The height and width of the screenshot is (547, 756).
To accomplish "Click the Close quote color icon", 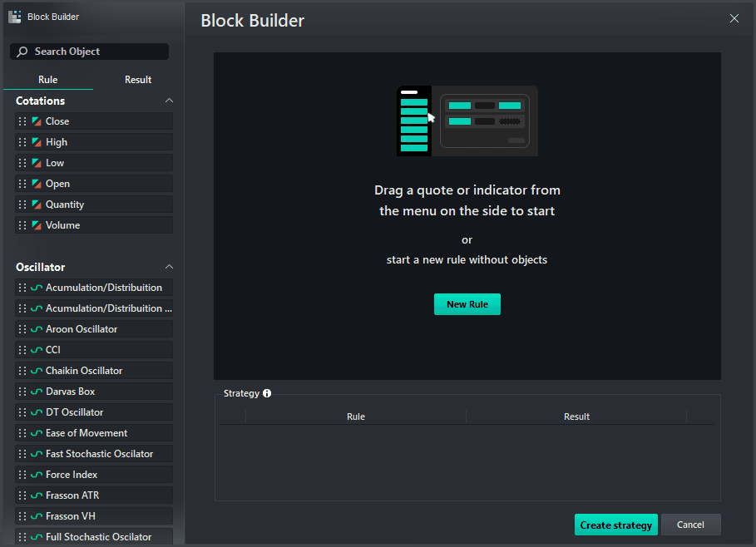I will (x=37, y=121).
